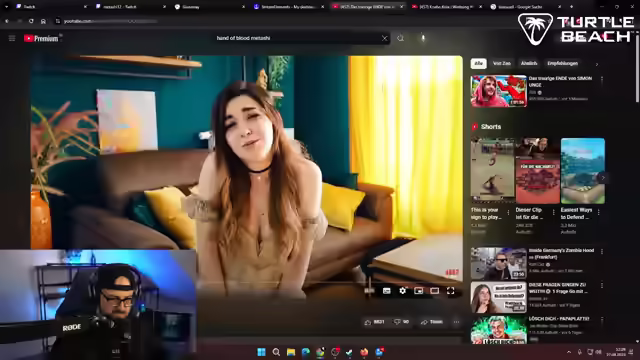
Task: Show next Shorts with the carousel arrow
Action: (x=602, y=178)
